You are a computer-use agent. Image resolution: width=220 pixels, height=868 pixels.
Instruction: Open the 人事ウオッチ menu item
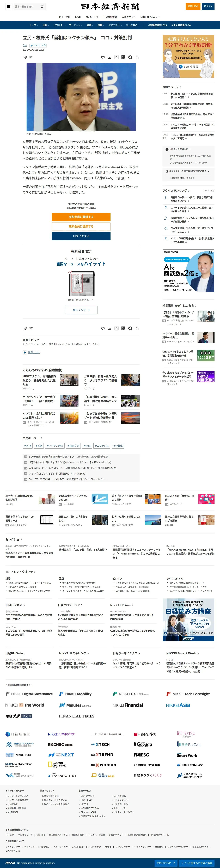tap(129, 17)
